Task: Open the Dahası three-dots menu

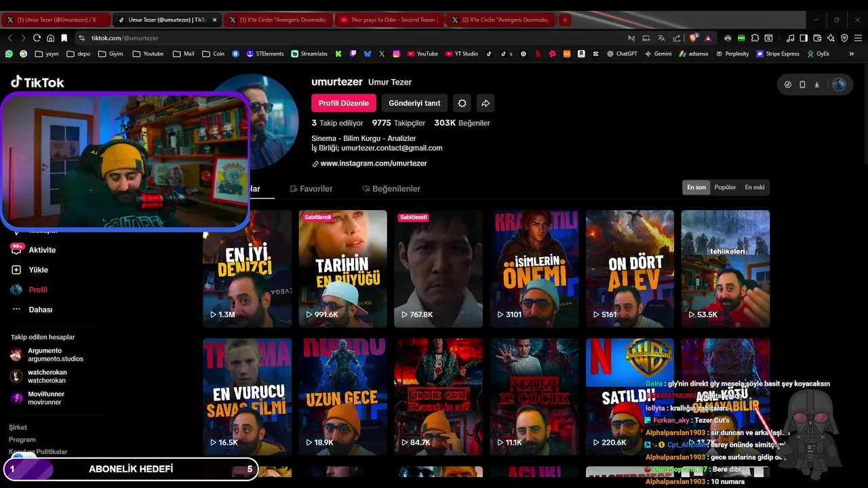Action: [x=16, y=309]
